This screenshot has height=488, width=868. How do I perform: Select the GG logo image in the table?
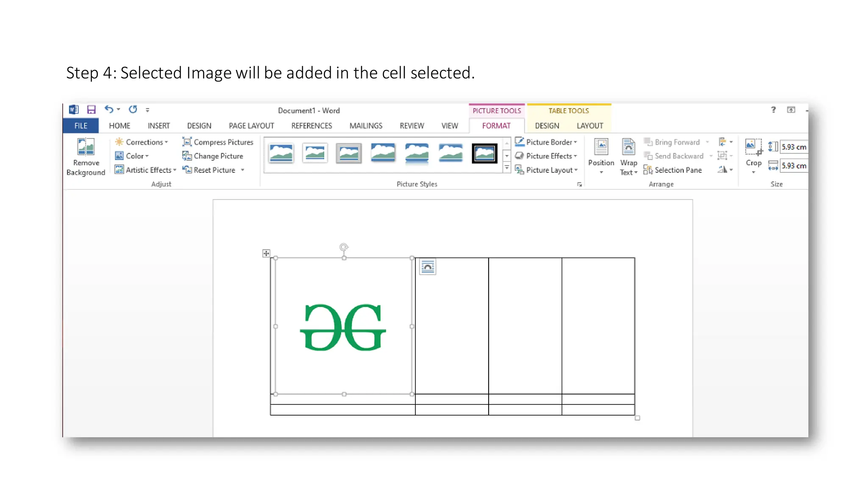(x=344, y=326)
